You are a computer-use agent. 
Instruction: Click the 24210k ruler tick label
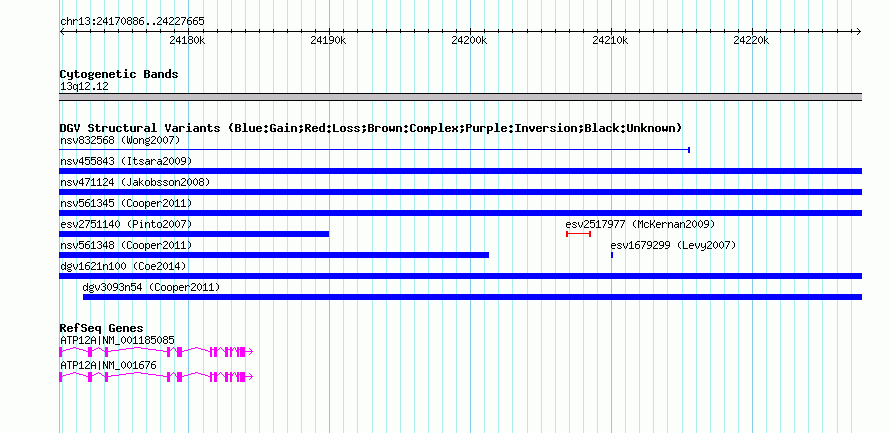click(x=610, y=41)
